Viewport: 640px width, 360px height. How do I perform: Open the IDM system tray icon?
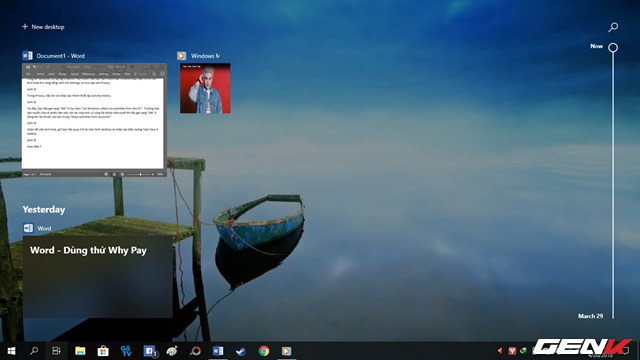[x=523, y=351]
